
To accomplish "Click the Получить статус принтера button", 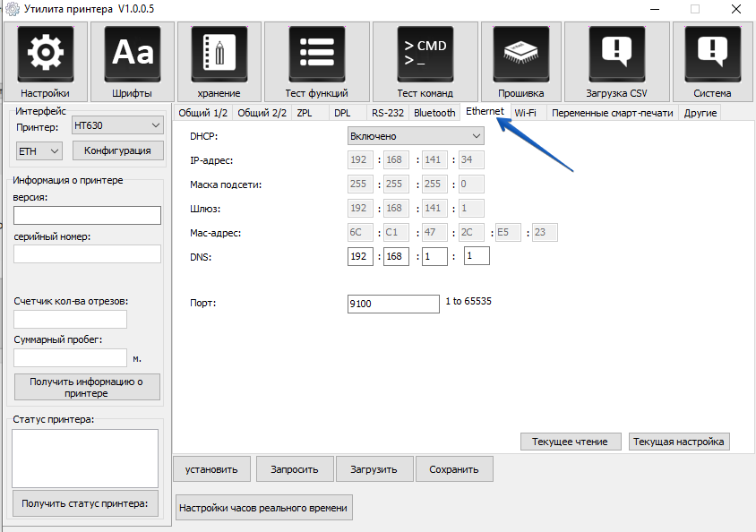I will (85, 503).
